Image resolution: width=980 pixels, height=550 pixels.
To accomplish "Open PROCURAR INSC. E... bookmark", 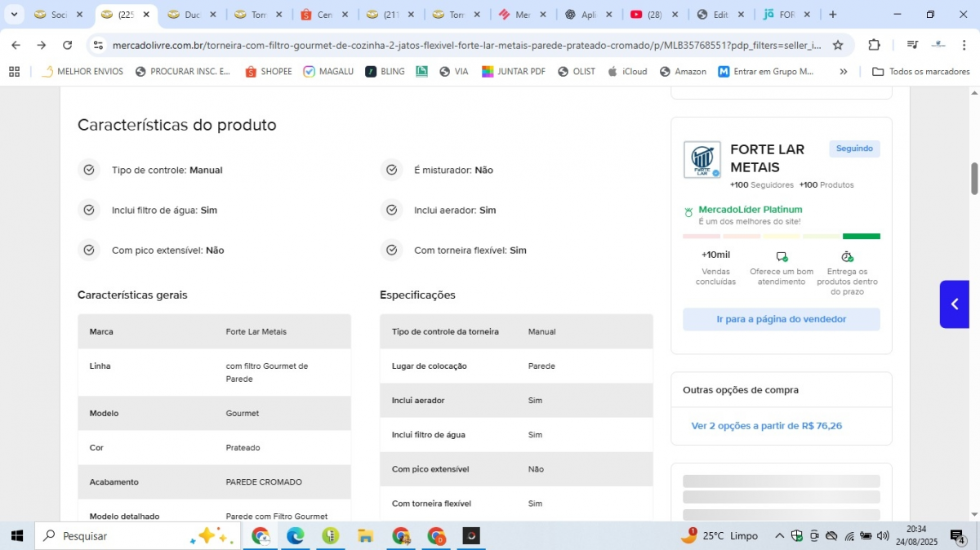I will click(183, 72).
